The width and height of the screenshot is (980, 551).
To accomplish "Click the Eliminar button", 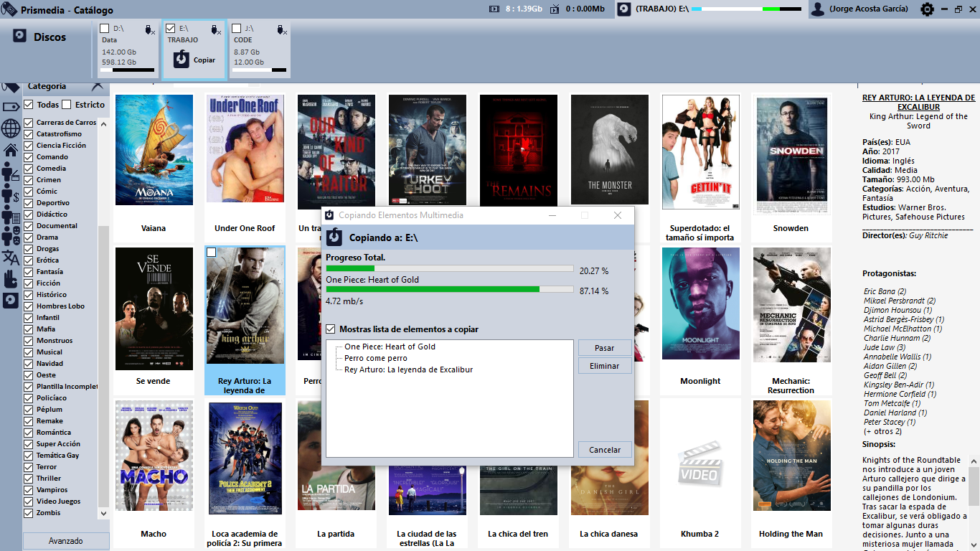I will point(605,366).
